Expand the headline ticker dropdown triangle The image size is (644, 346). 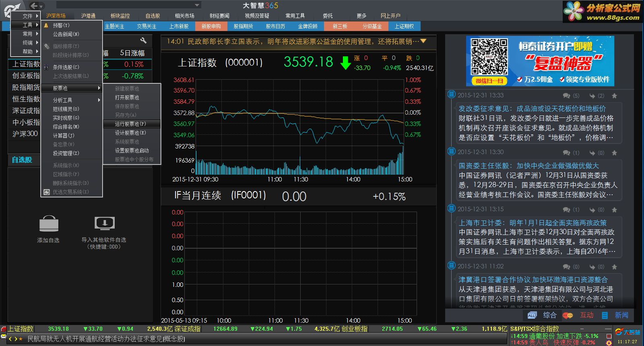pos(423,41)
